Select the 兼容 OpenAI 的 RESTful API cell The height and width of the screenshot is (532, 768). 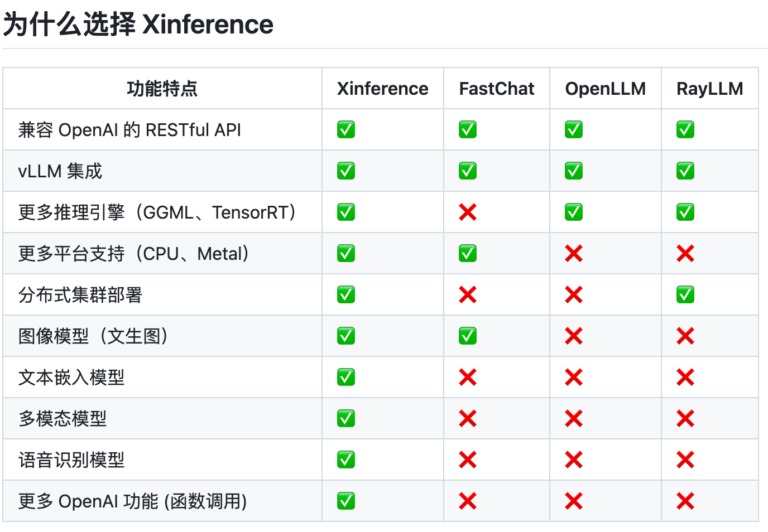[162, 129]
